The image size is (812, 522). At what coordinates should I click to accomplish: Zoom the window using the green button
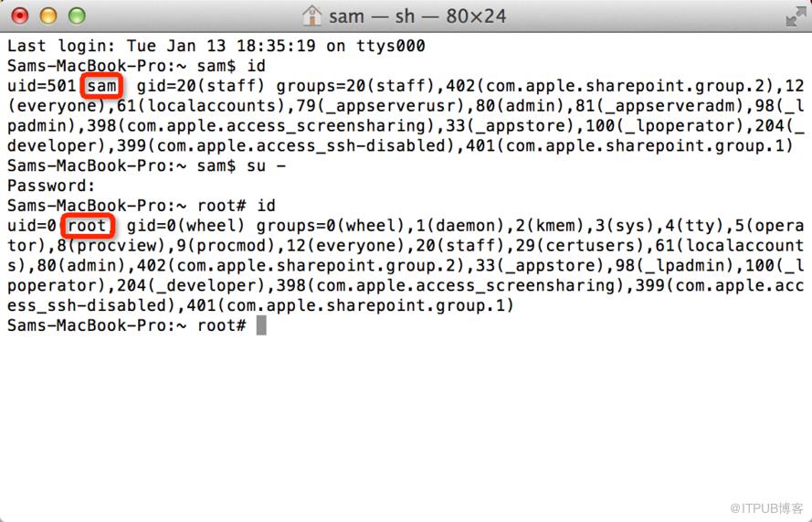click(x=76, y=16)
